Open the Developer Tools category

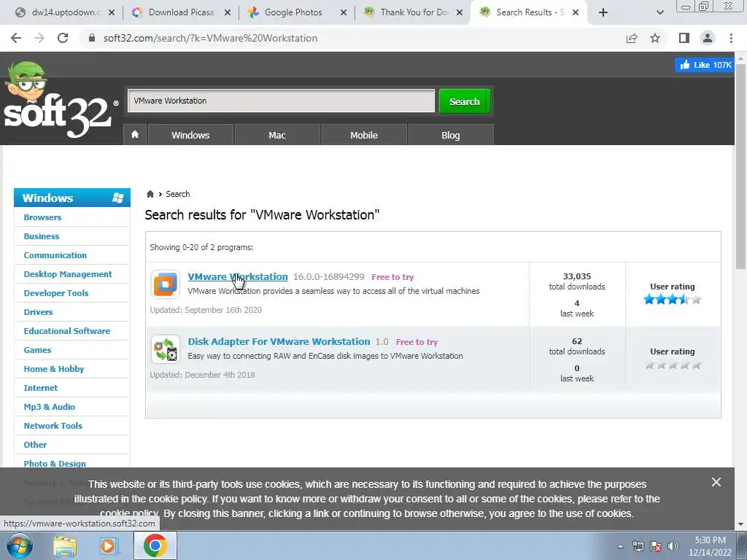click(56, 293)
